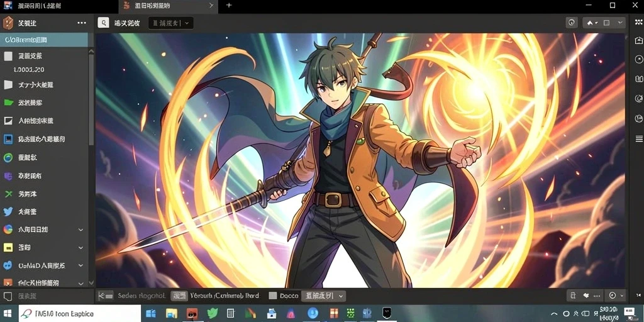Screen dimensions: 644x322
Task: Click the blue Twitter bird sidebar icon
Action: (8, 211)
